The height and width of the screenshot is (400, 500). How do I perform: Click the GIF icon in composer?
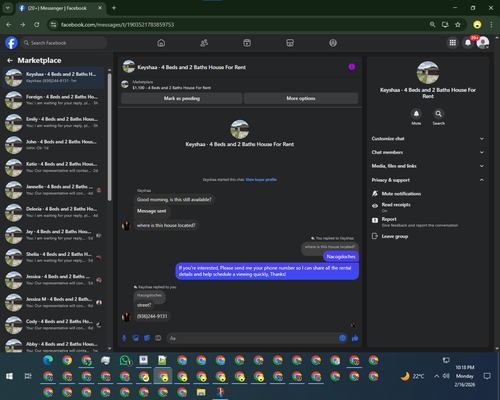click(158, 338)
